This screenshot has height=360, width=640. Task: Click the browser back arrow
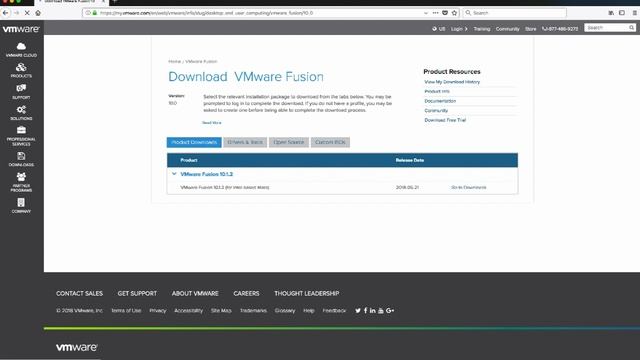pos(5,13)
